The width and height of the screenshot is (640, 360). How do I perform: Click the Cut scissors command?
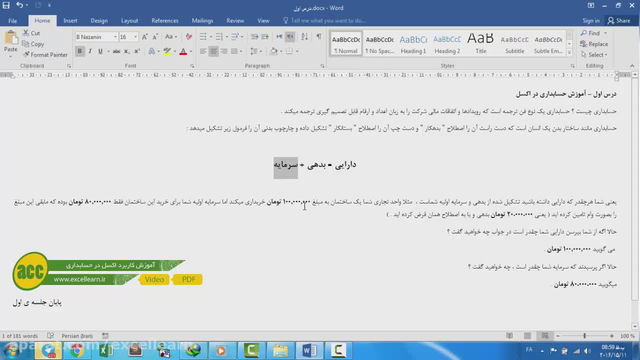pyautogui.click(x=31, y=33)
